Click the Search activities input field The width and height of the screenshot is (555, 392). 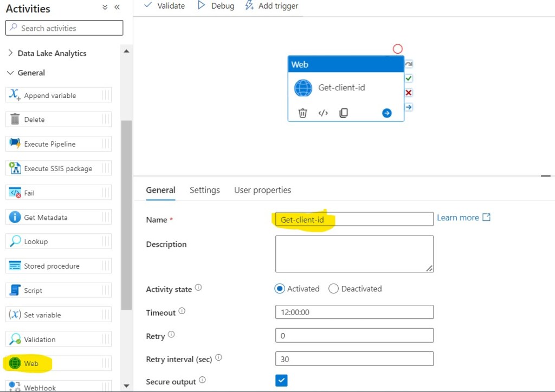click(64, 28)
